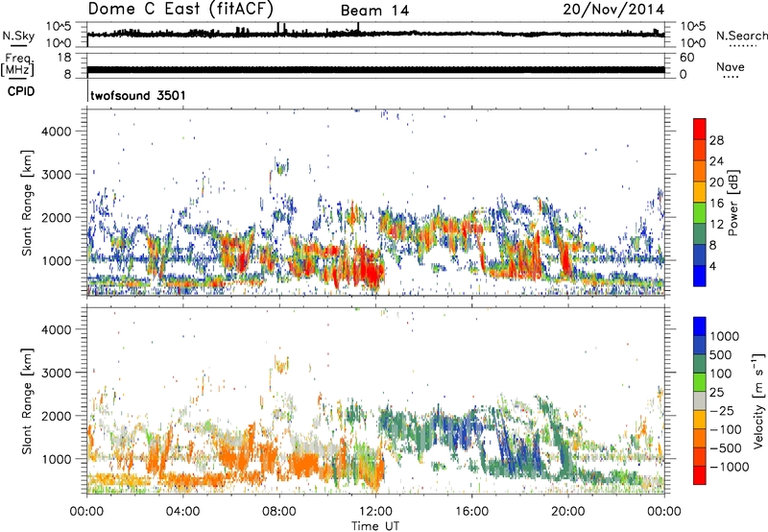Click the red bottom segment of Velocity color bar
Image resolution: width=768 pixels, height=532 pixels.
pos(700,475)
